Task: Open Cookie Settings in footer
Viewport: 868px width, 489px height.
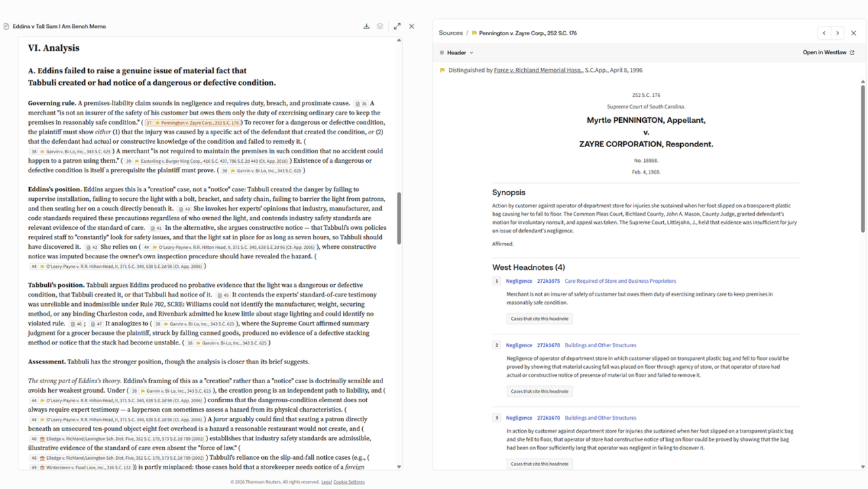Action: click(x=349, y=482)
